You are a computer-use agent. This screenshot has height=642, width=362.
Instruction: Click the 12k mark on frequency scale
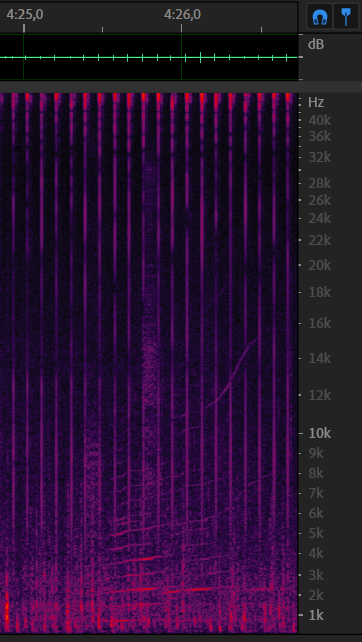(320, 395)
